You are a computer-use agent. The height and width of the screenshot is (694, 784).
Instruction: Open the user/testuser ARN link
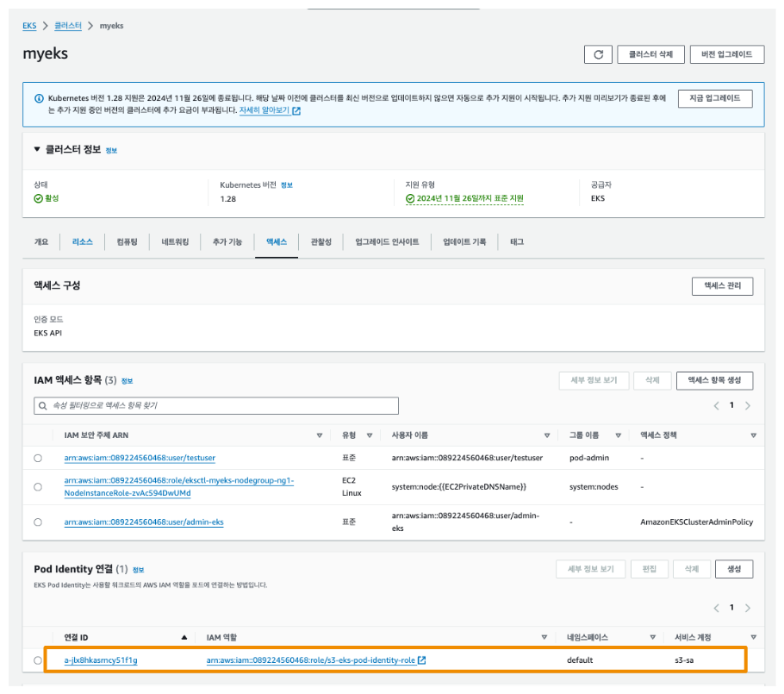tap(140, 458)
